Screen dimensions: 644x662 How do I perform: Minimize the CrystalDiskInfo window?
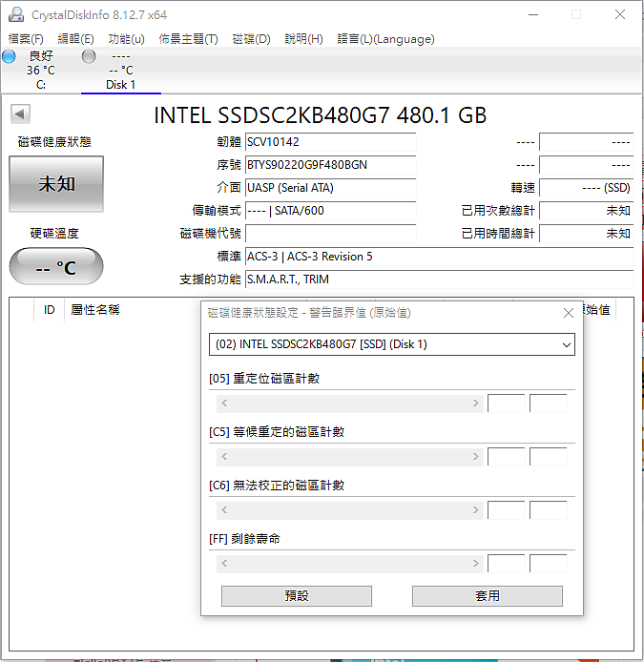click(533, 14)
